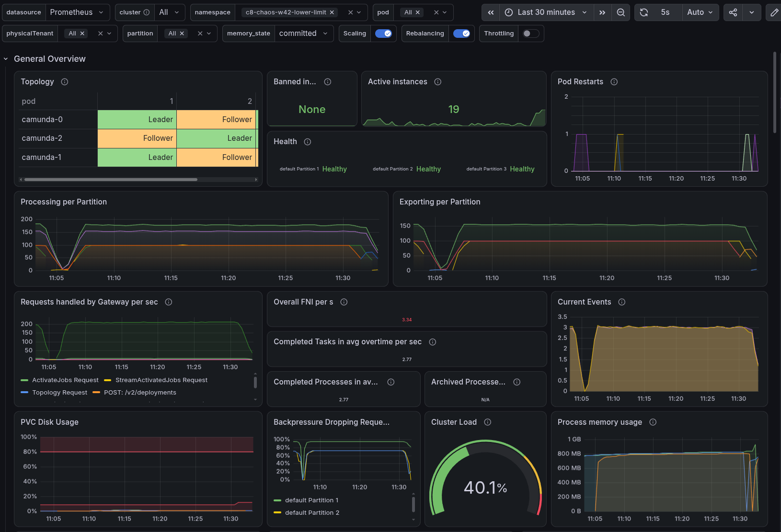The width and height of the screenshot is (781, 532).
Task: Collapse the General Overview row
Action: (6, 59)
